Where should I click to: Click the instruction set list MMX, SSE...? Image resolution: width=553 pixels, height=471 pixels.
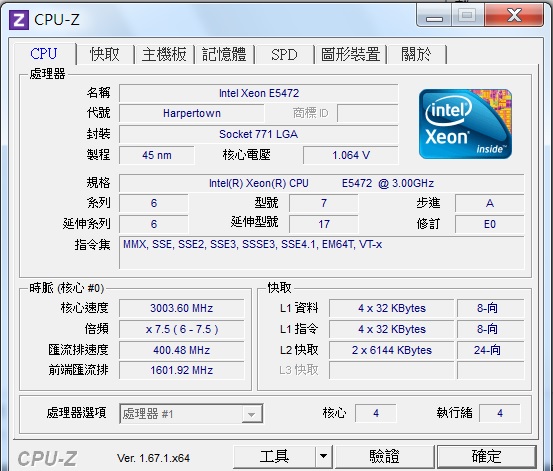click(x=321, y=253)
